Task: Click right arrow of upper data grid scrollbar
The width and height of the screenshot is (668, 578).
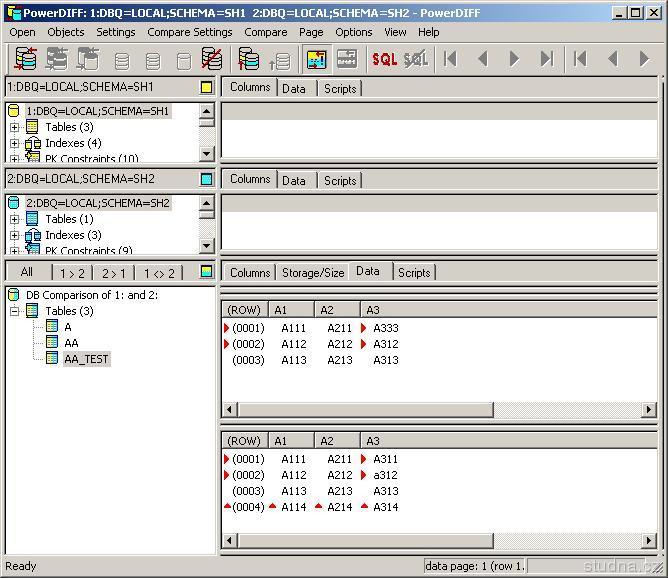Action: coord(648,409)
